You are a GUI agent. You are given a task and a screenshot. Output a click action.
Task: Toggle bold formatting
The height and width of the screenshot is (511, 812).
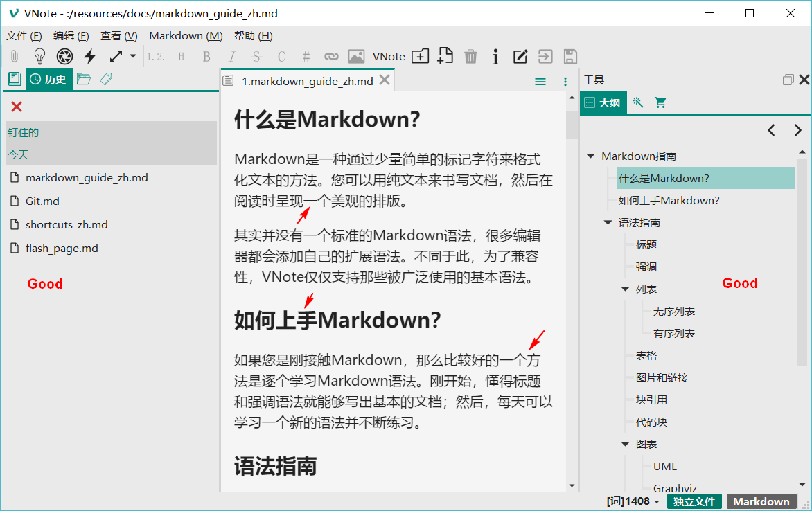[206, 57]
